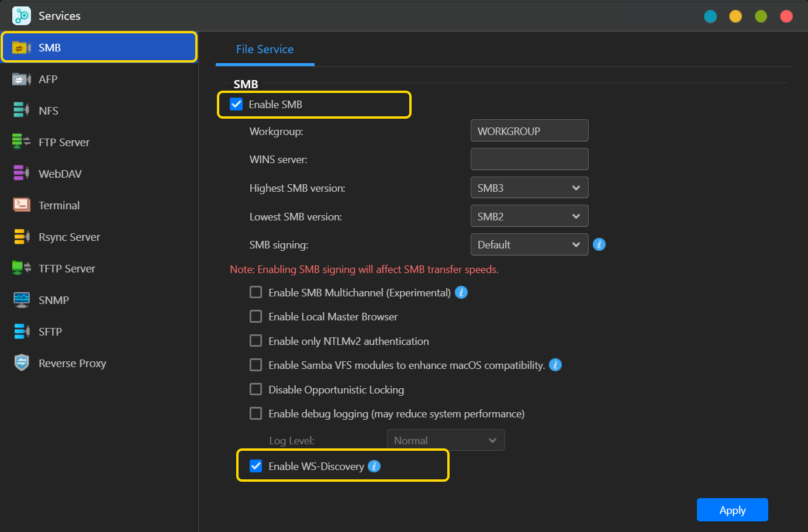
Task: Select FTP Server in the sidebar
Action: point(99,142)
